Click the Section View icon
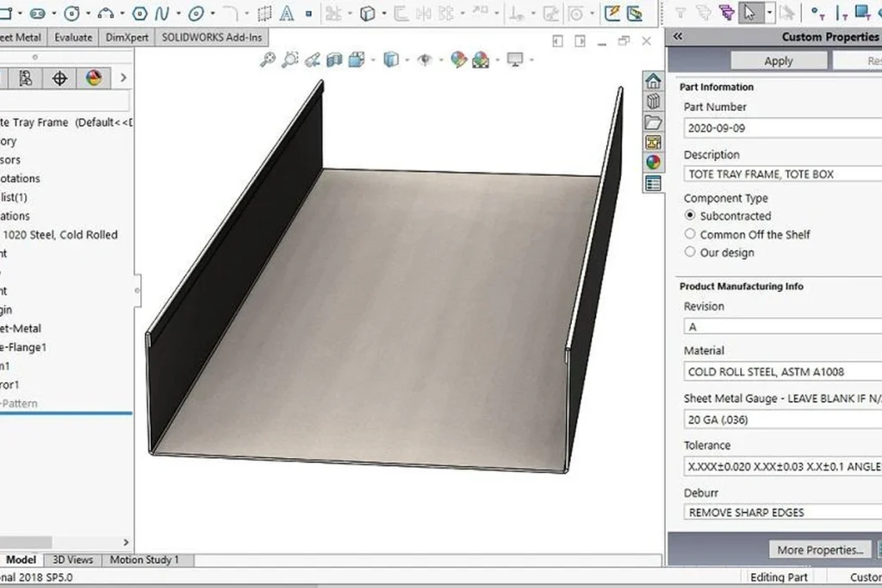The image size is (882, 588). pyautogui.click(x=335, y=59)
